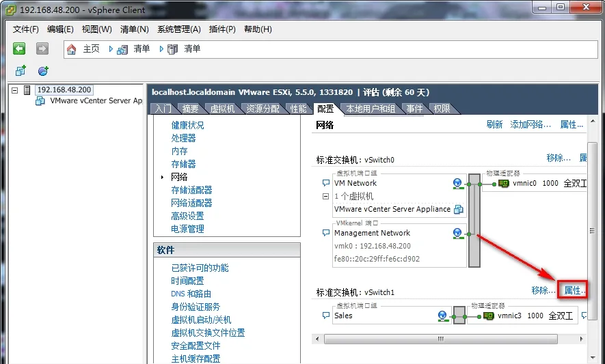The width and height of the screenshot is (605, 364).
Task: Open 存储适配器 in hardware list
Action: coord(192,190)
